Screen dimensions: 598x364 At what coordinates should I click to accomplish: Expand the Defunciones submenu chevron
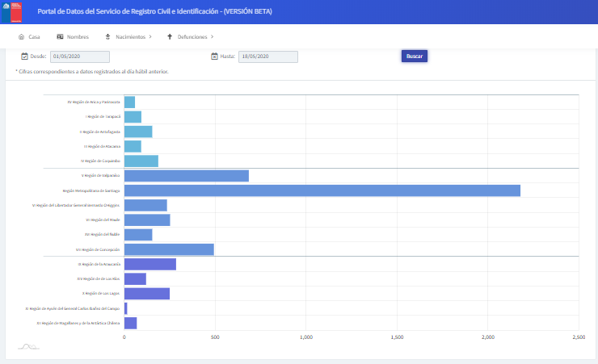click(212, 36)
